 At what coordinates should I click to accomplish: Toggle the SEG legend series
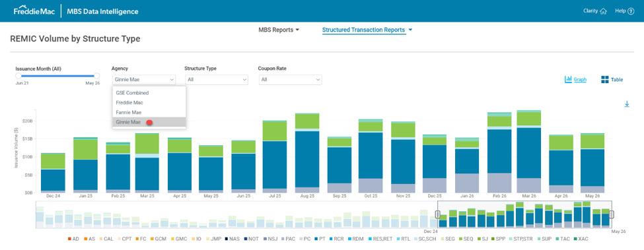click(448, 238)
